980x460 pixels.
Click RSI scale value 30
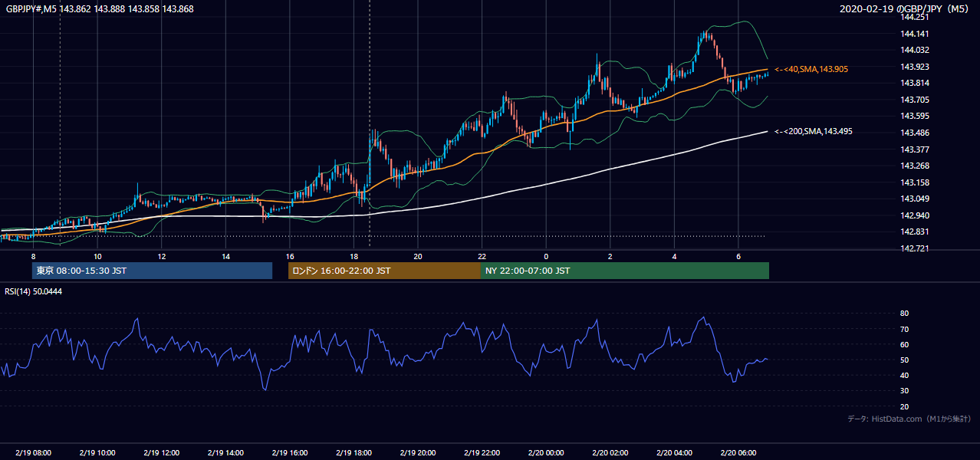[904, 390]
